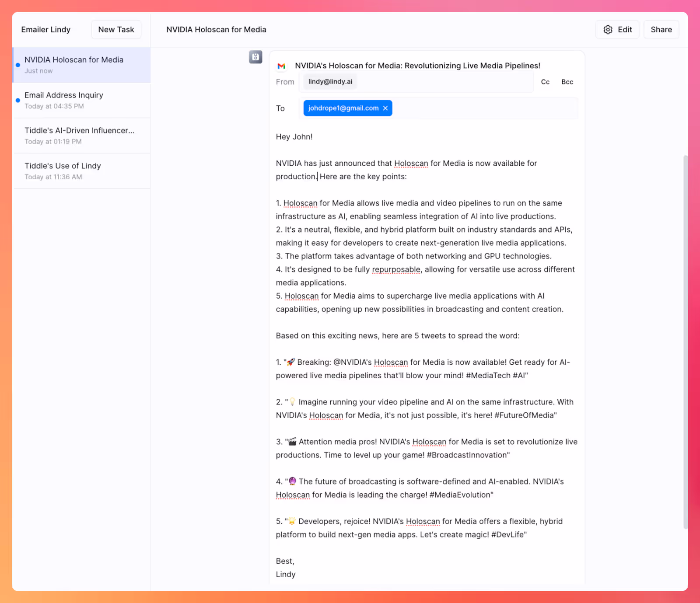Click the From field lindy@lindy.ai
700x603 pixels.
pyautogui.click(x=330, y=82)
